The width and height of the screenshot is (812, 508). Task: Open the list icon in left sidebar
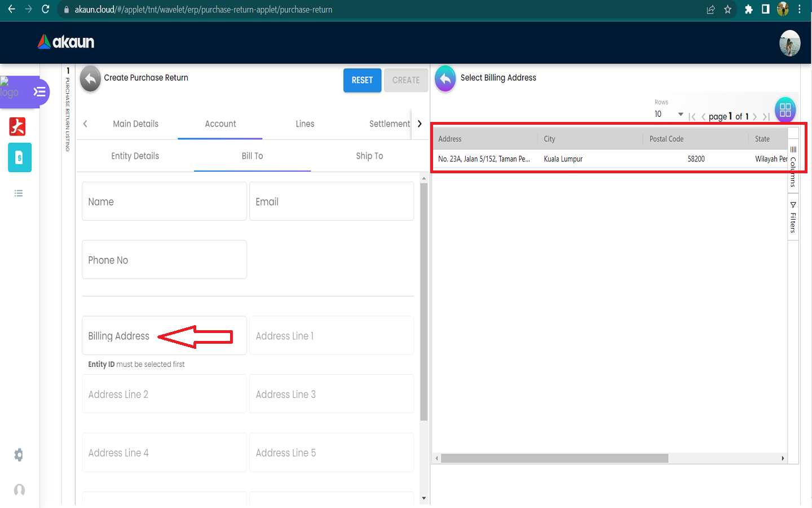pyautogui.click(x=19, y=194)
